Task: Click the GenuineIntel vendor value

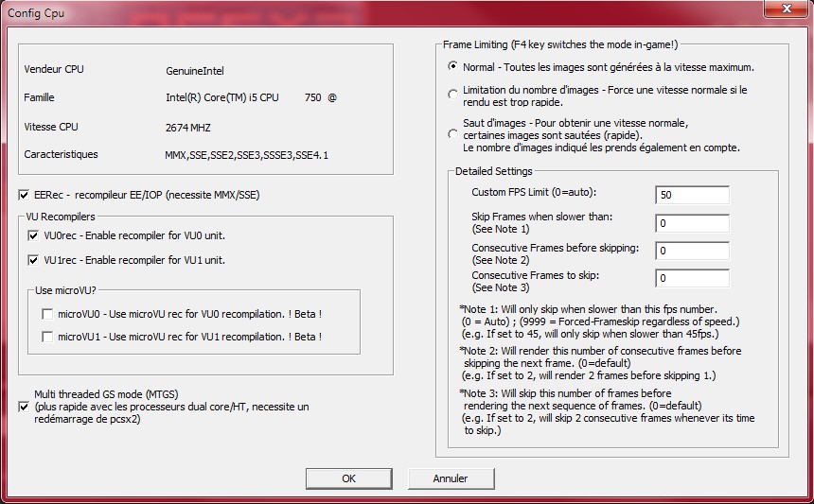Action: point(195,71)
